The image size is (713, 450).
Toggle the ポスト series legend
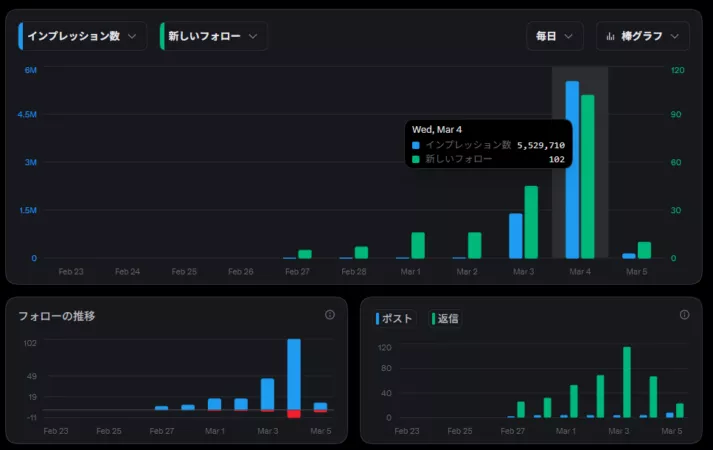pyautogui.click(x=394, y=319)
